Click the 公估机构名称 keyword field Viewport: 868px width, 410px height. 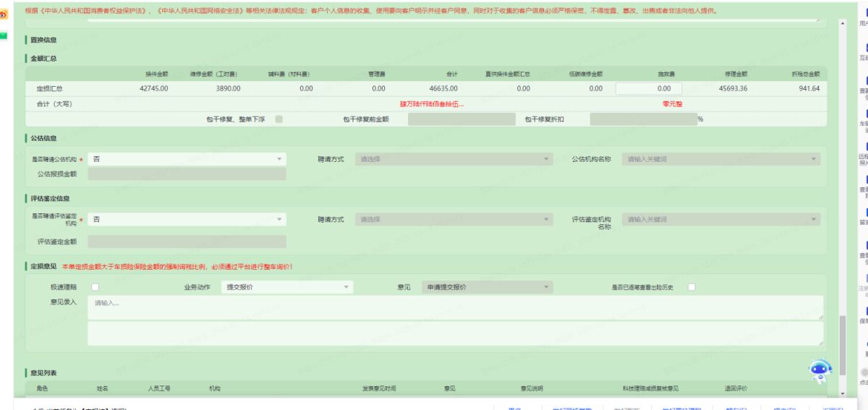[721, 158]
